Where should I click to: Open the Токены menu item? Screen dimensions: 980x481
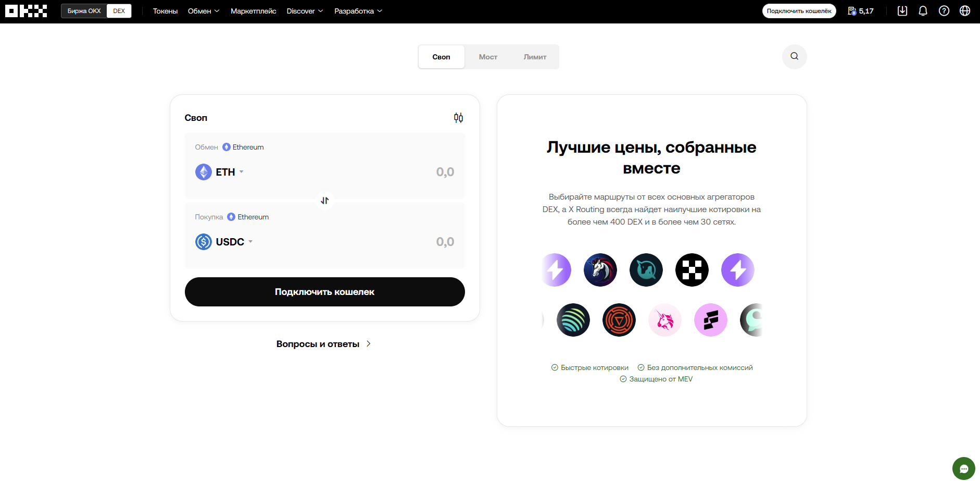[x=165, y=11]
